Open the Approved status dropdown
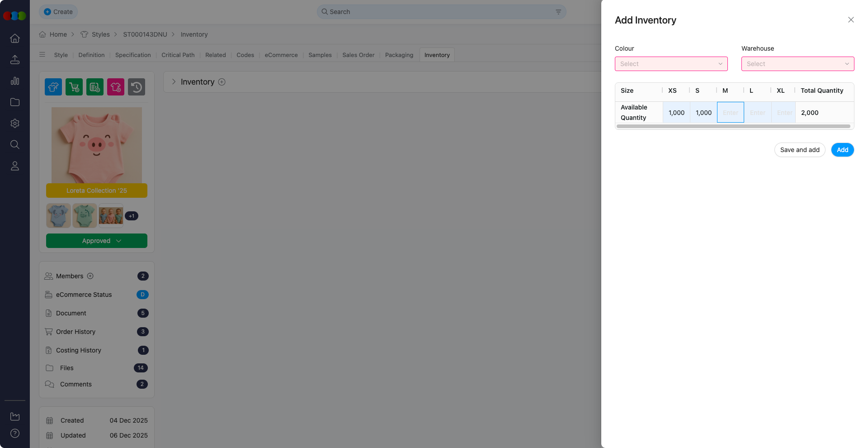 coord(97,241)
